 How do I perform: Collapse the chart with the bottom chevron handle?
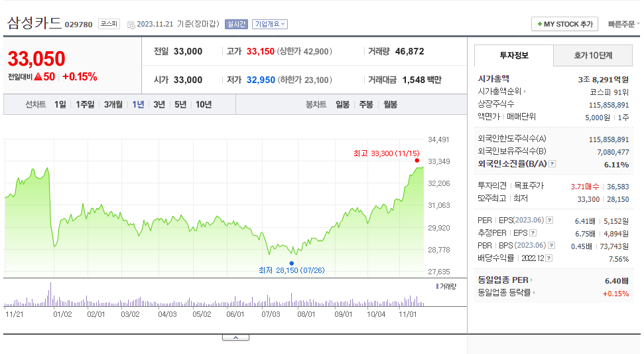click(235, 337)
